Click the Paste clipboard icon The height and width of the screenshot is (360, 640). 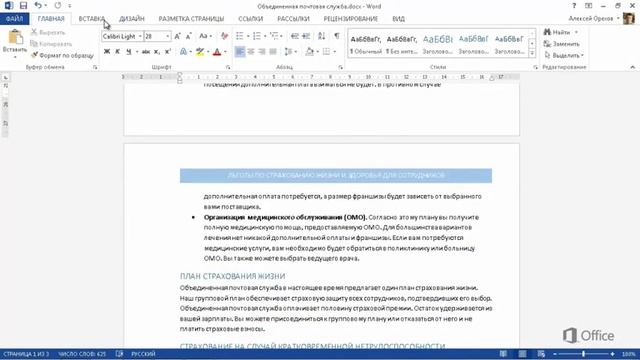tap(15, 37)
